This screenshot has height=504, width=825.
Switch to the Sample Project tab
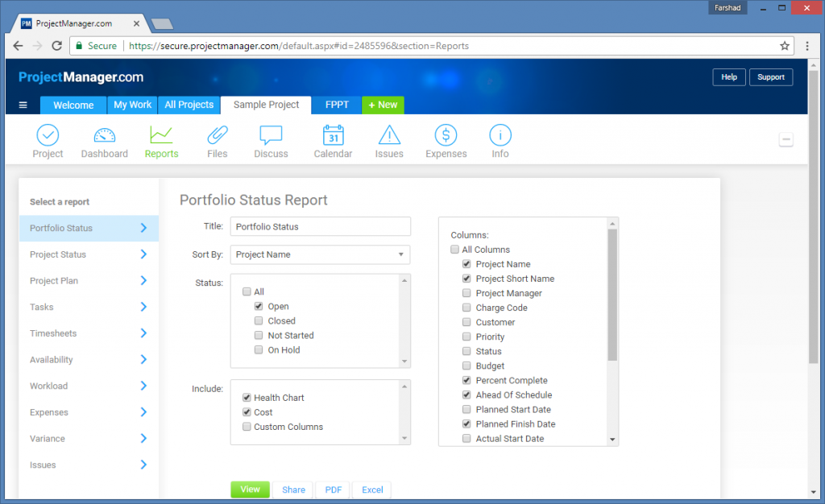pyautogui.click(x=265, y=105)
